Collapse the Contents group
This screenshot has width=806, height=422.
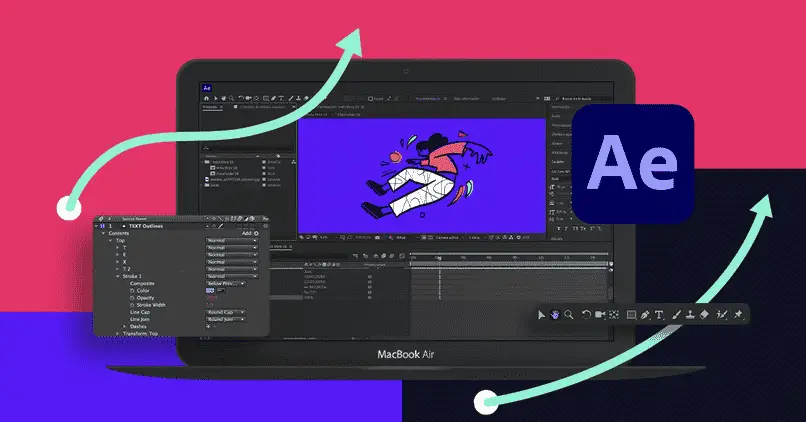(x=103, y=233)
